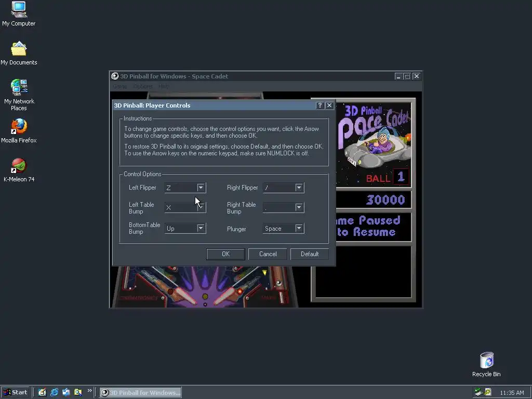This screenshot has height=399, width=532.
Task: Open the Right Flipper key dropdown
Action: point(299,188)
